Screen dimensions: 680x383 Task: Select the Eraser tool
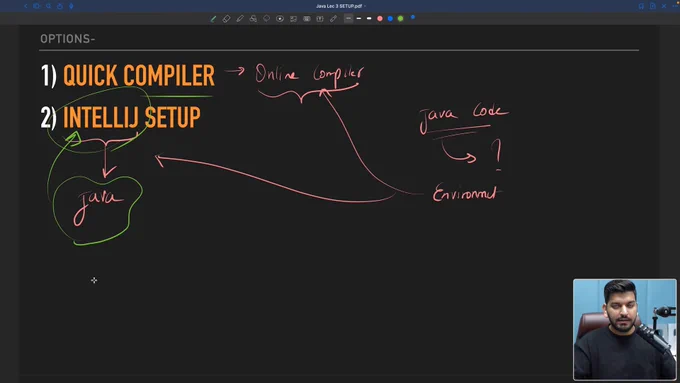point(226,19)
